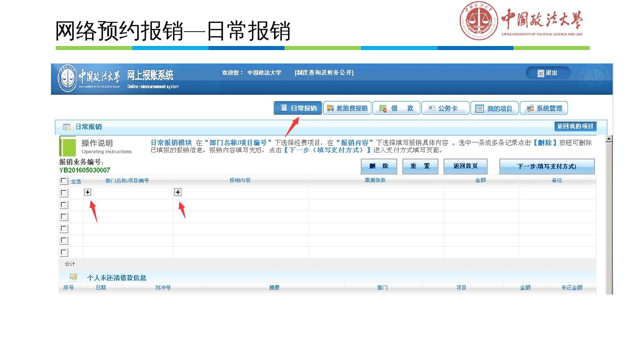Click the 日期 column header

(x=101, y=288)
